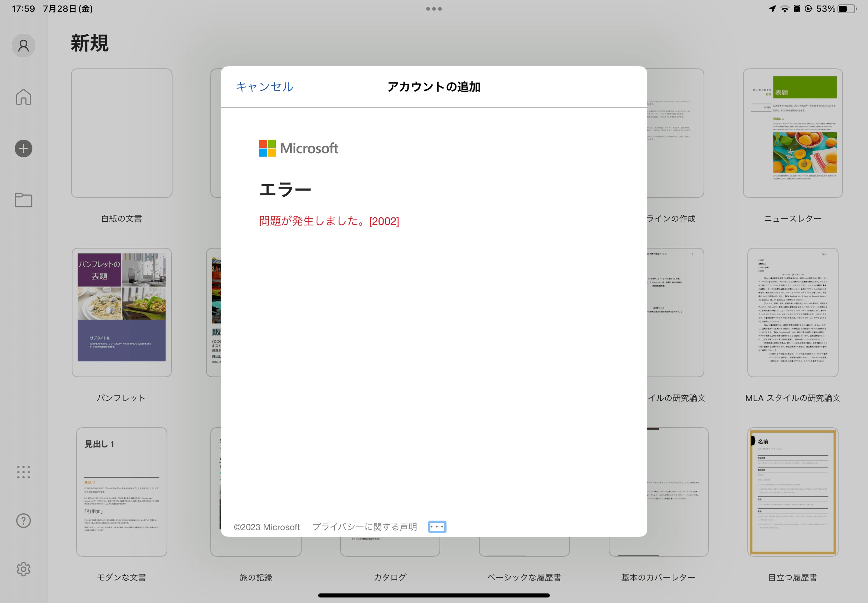This screenshot has height=603, width=868.
Task: Open the apps grid icon
Action: click(x=24, y=472)
